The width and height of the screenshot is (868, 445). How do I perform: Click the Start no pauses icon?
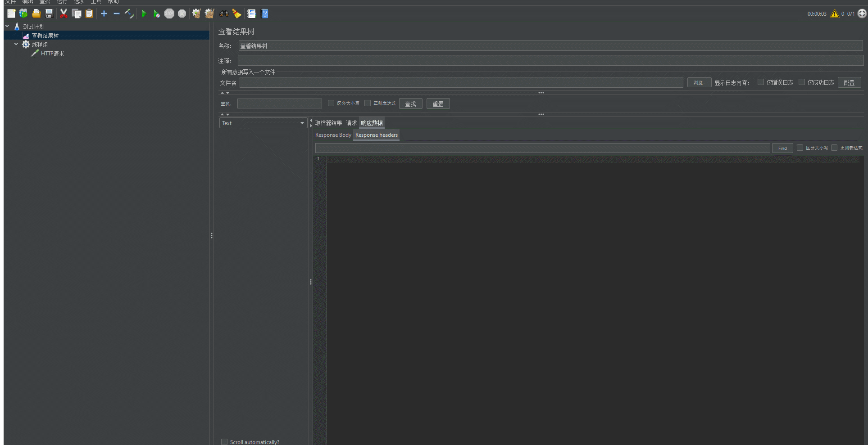coord(156,14)
